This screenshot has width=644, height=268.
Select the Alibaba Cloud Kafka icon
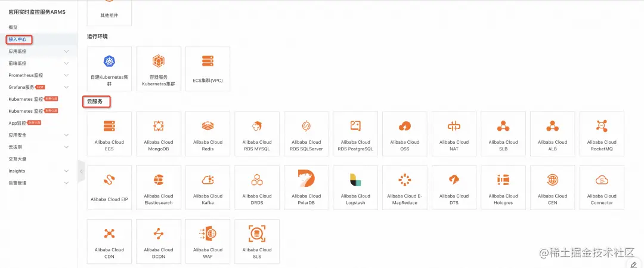pos(208,180)
